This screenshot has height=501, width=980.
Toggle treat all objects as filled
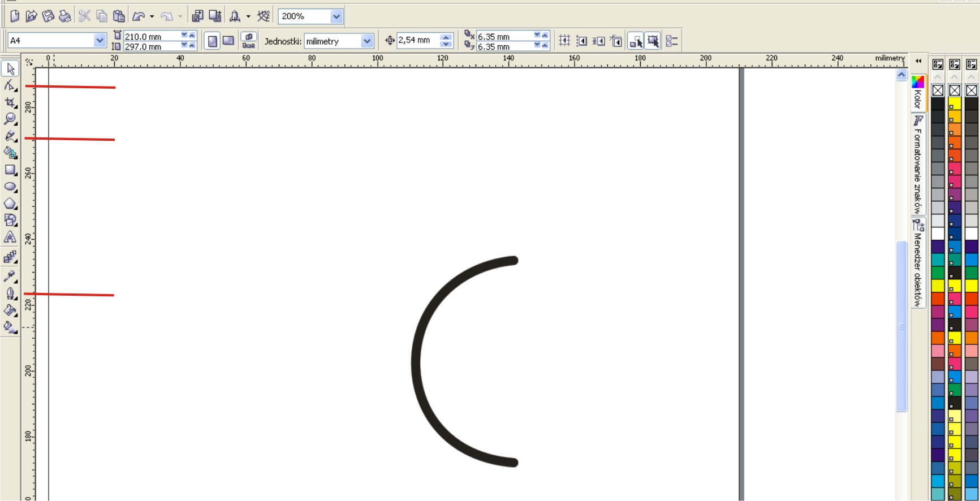(x=653, y=41)
